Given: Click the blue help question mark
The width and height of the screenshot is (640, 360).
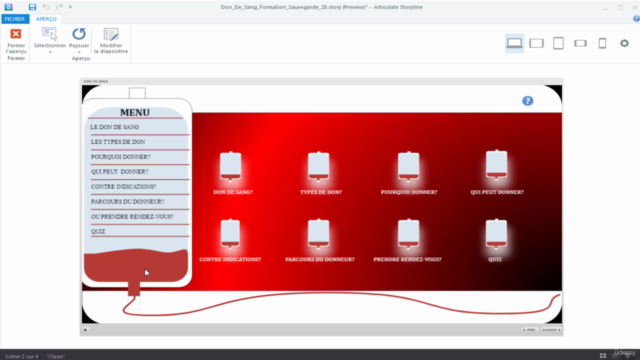Looking at the screenshot, I should coord(527,101).
